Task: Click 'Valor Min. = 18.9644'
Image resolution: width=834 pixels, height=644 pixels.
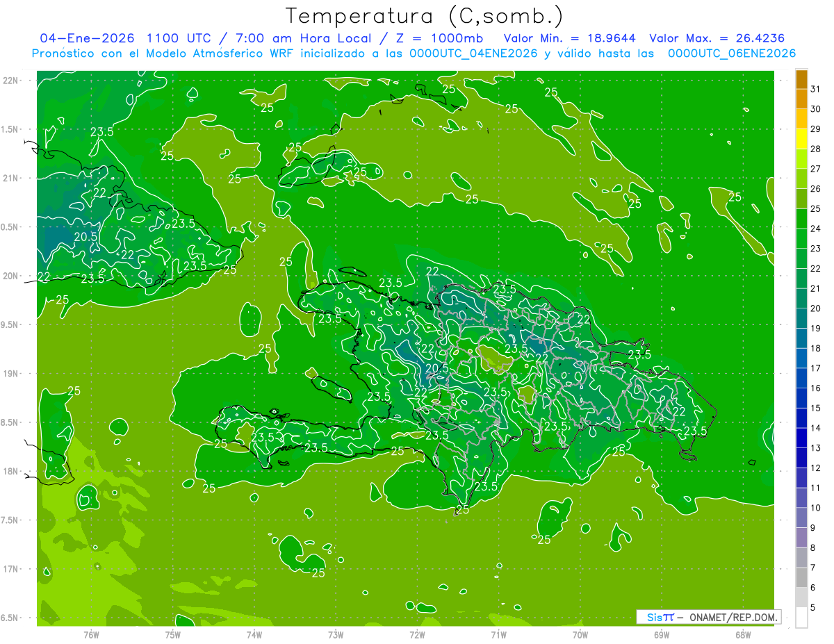Action: 571,38
